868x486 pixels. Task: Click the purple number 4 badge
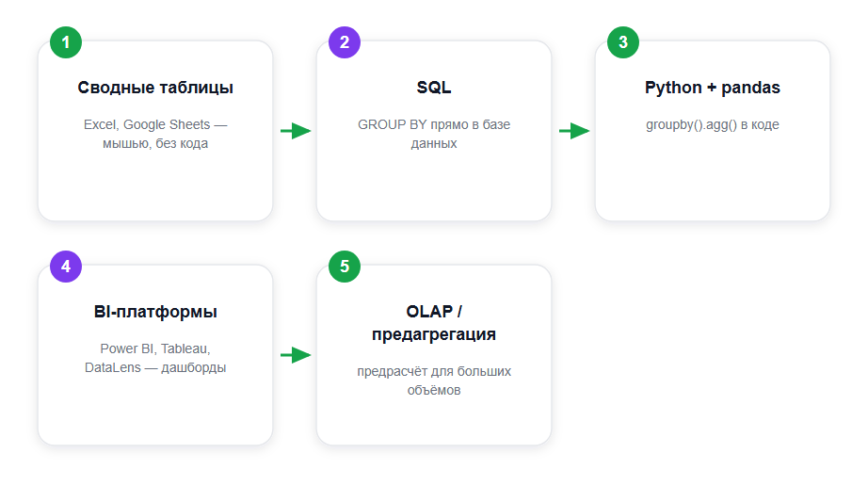66,267
